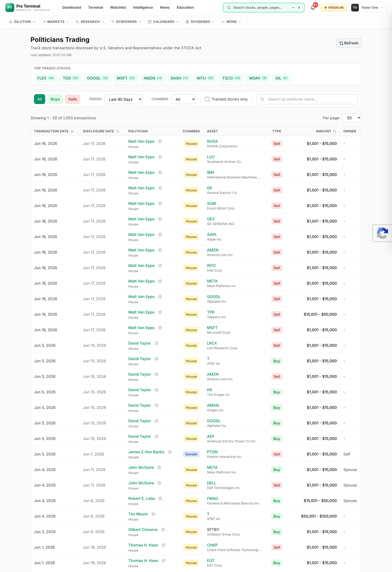Star Matt Van Epps in the XOM row
The width and height of the screenshot is (392, 572).
coord(160,203)
